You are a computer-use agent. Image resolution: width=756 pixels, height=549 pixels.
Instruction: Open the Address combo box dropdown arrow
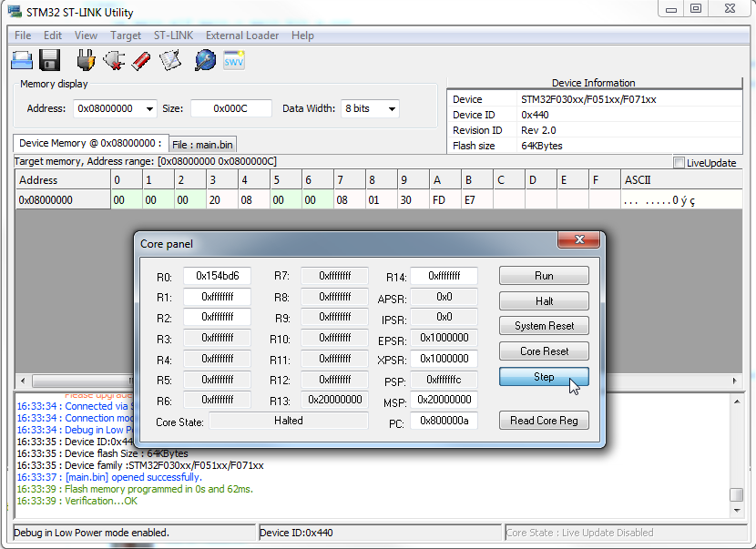tap(149, 109)
